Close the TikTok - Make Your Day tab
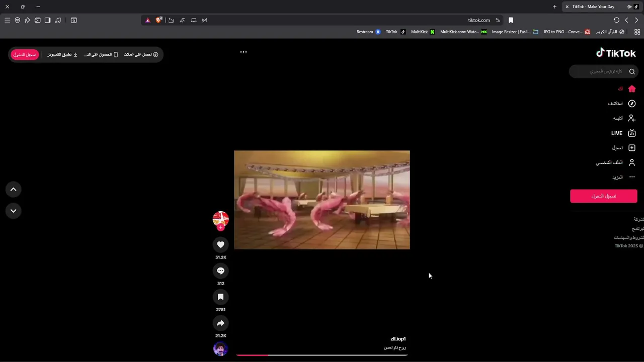The width and height of the screenshot is (644, 362). click(567, 7)
